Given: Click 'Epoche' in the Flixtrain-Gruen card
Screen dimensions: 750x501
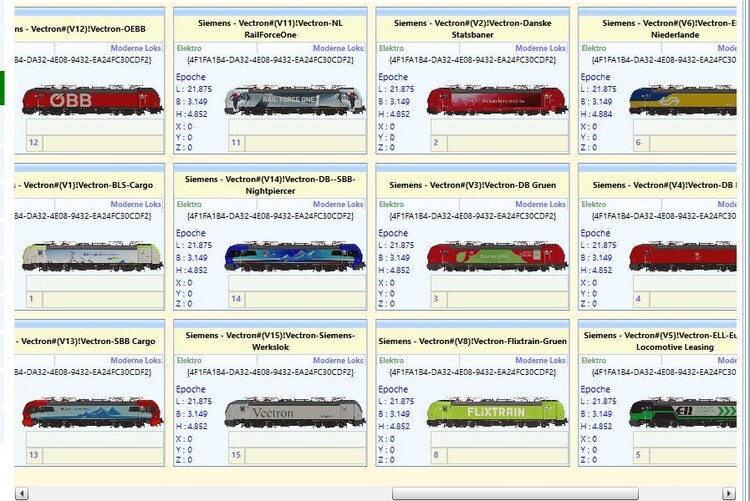Looking at the screenshot, I should (393, 390).
